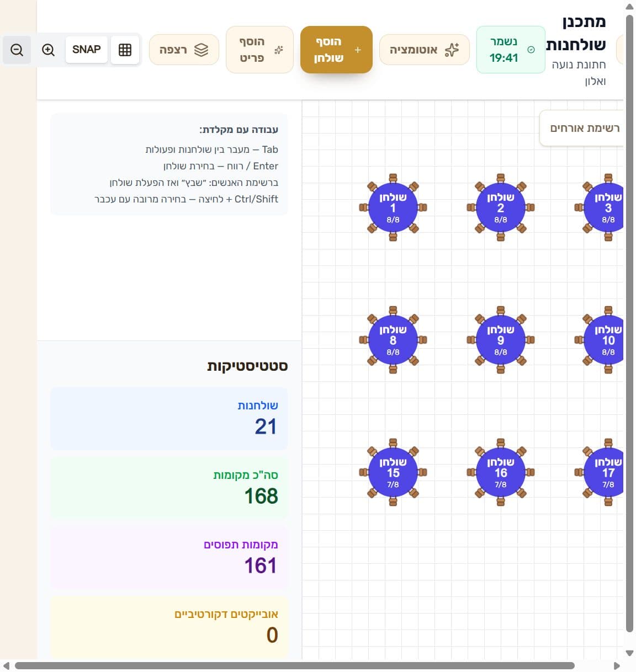Click the check-circle icon beside נשמר
Image resolution: width=636 pixels, height=672 pixels.
(531, 50)
